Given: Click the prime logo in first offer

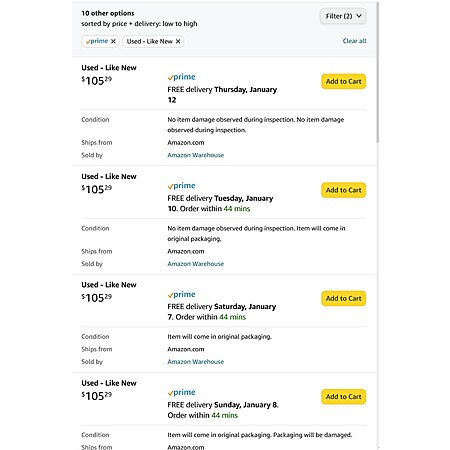Looking at the screenshot, I should (x=181, y=77).
